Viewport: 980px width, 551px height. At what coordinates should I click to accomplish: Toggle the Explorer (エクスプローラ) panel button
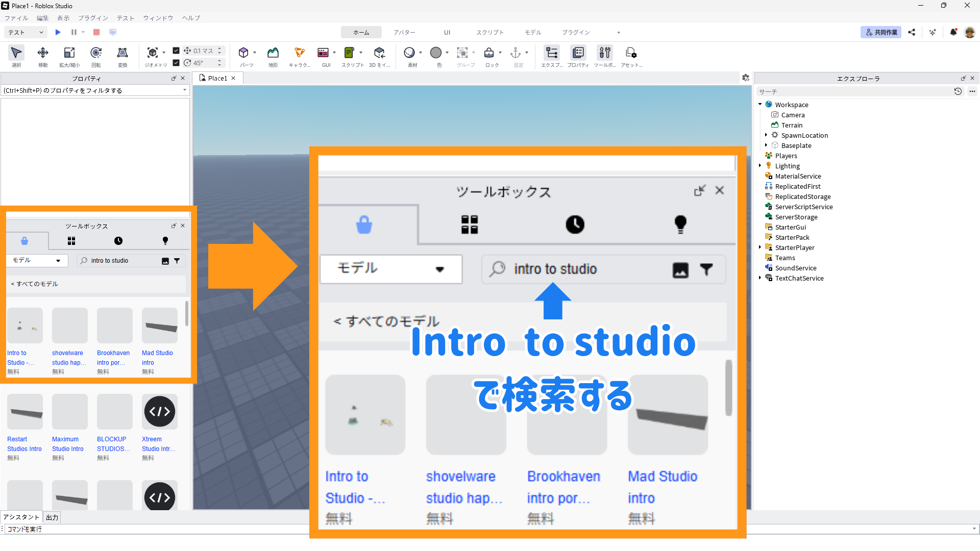click(x=552, y=53)
